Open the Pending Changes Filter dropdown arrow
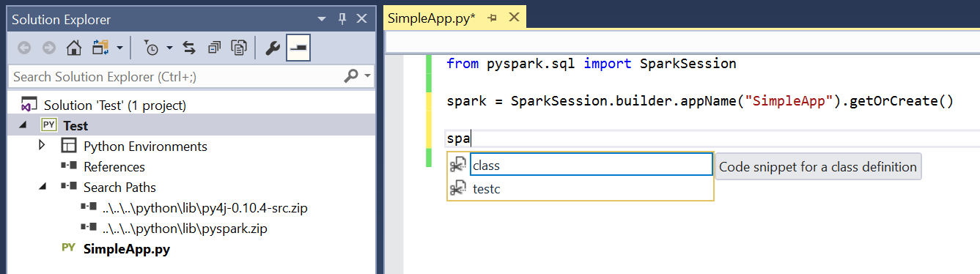 (169, 48)
